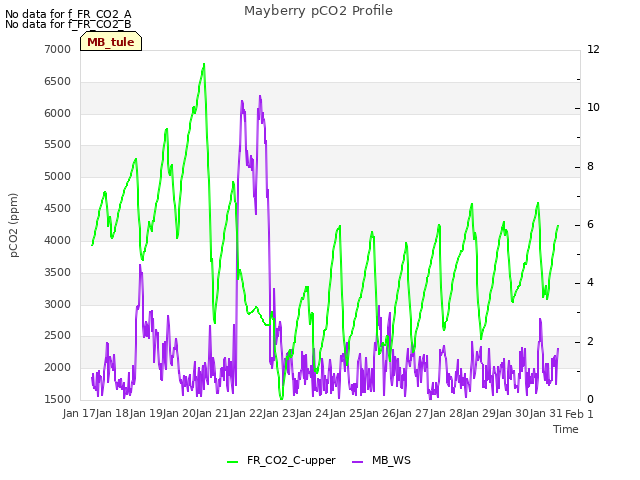Click the 5000 left-axis tick label
The image size is (640, 480).
tap(58, 176)
